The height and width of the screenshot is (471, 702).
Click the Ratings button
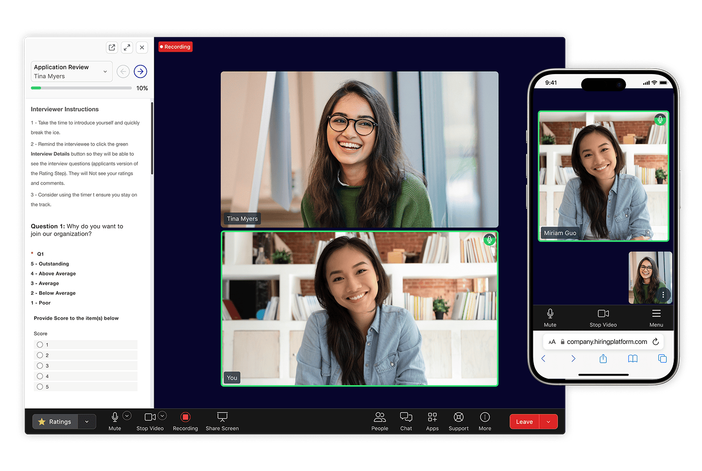pyautogui.click(x=55, y=422)
